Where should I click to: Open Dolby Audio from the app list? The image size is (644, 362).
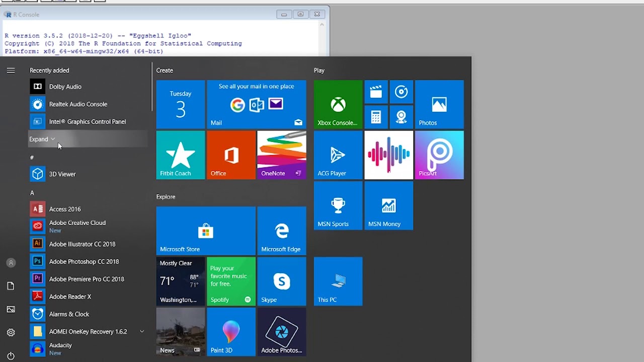tap(88, 86)
